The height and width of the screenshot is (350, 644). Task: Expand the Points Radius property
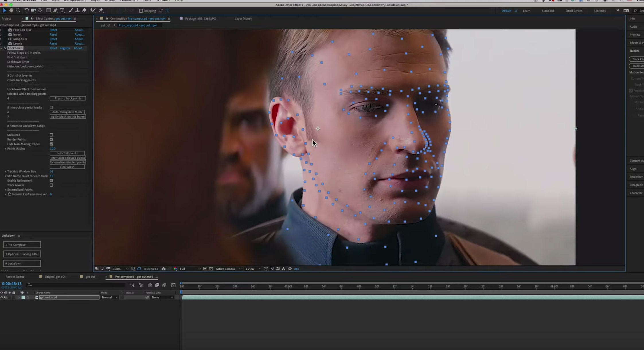[5, 149]
